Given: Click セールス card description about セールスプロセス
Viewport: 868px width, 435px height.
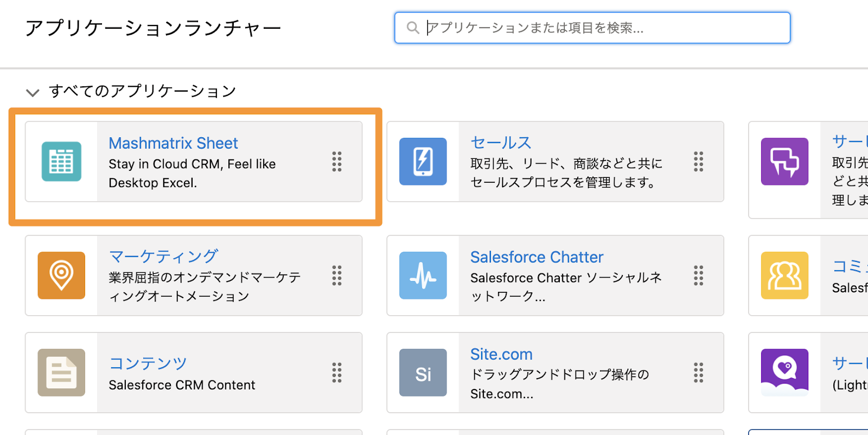Looking at the screenshot, I should [566, 173].
